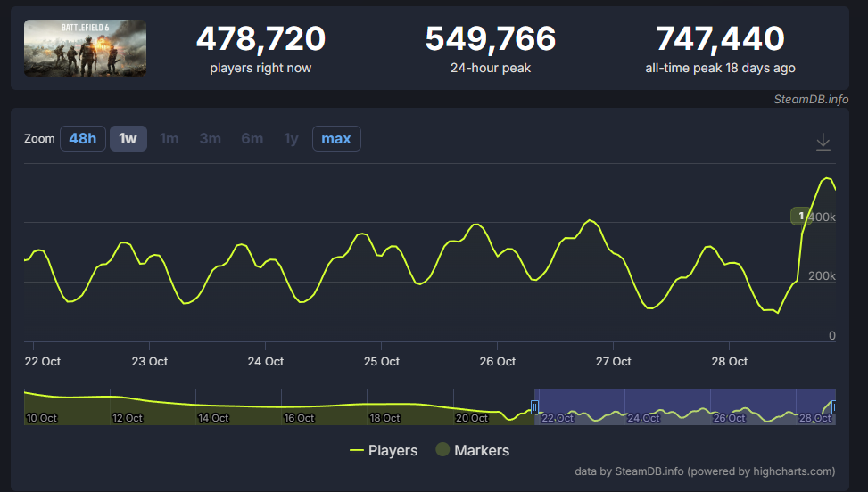Toggle the Markers series in legend

(x=473, y=450)
